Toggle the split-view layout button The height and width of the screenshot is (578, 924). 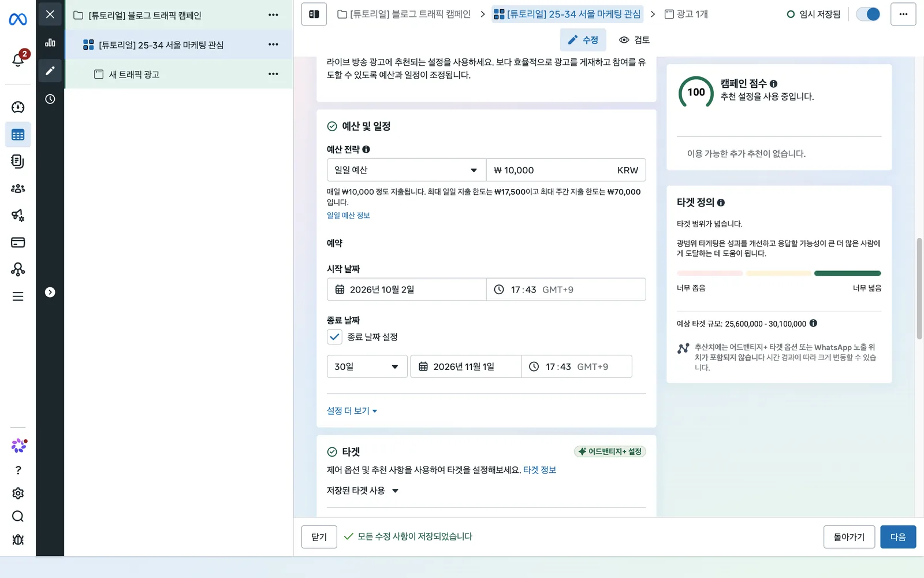point(314,14)
